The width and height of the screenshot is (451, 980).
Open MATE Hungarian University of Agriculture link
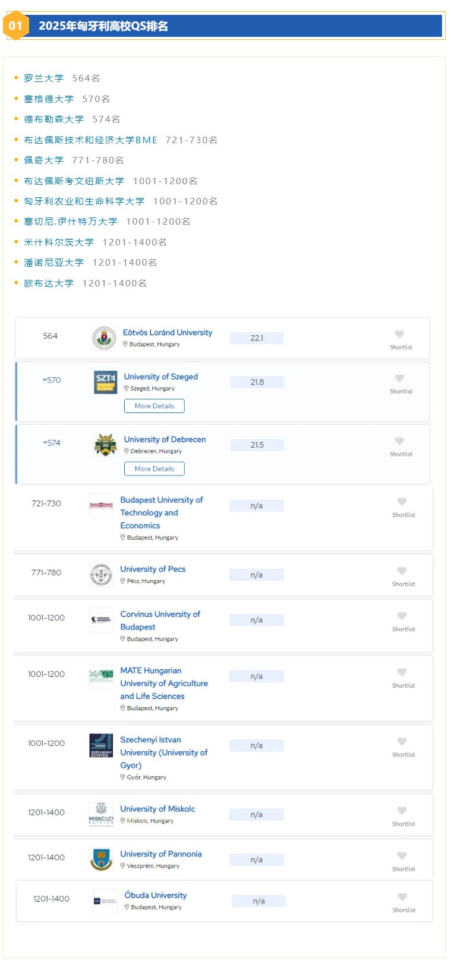coord(164,683)
